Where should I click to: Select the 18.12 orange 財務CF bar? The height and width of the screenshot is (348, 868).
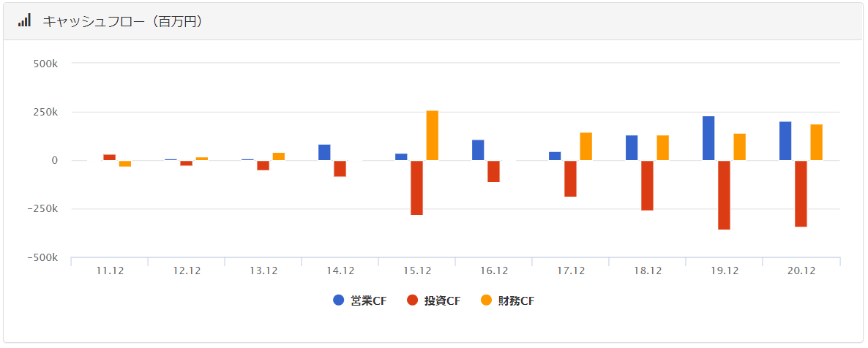coord(662,148)
